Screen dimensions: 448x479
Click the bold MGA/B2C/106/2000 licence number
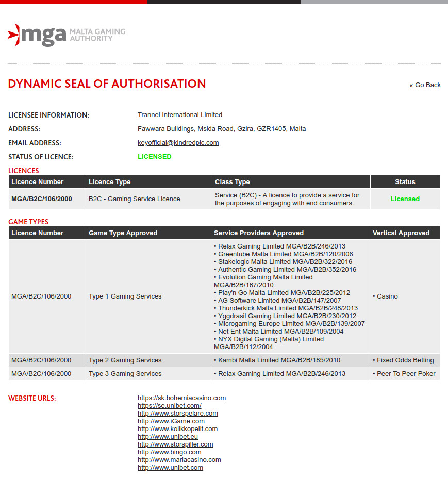point(42,199)
